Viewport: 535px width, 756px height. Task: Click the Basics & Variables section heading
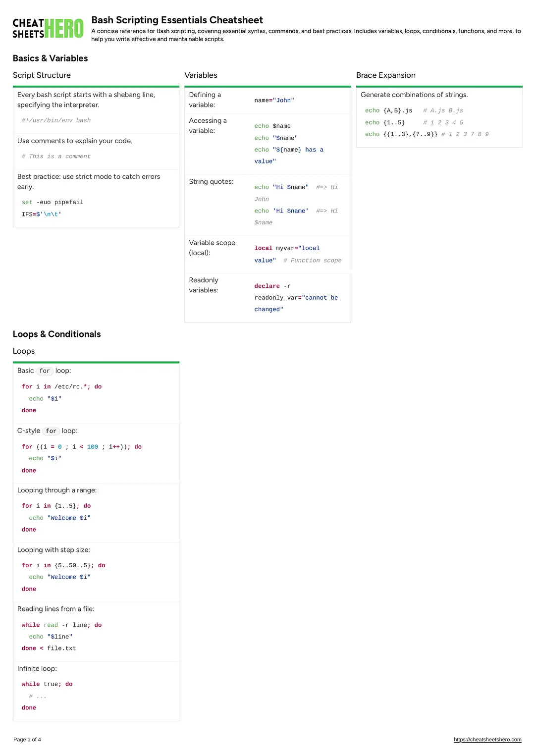(x=50, y=58)
